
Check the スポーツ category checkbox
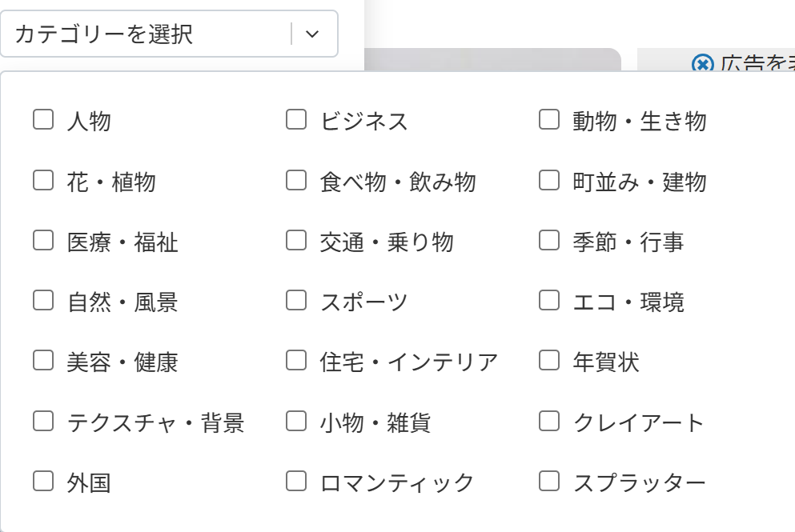click(296, 300)
